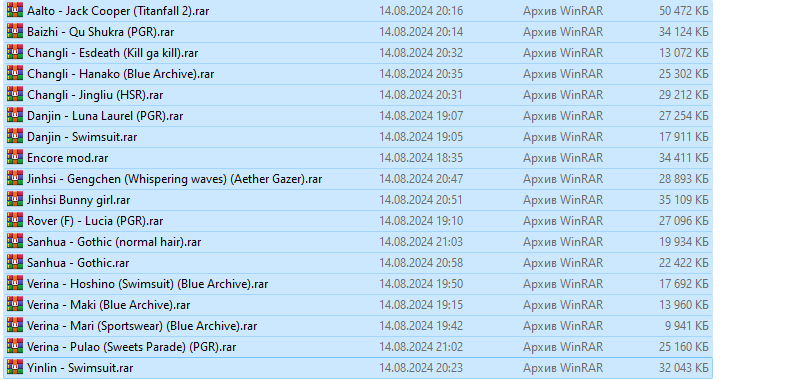Select the icon beside Danjin - Luna Laurel
Viewport: 785px width, 380px height.
15,115
